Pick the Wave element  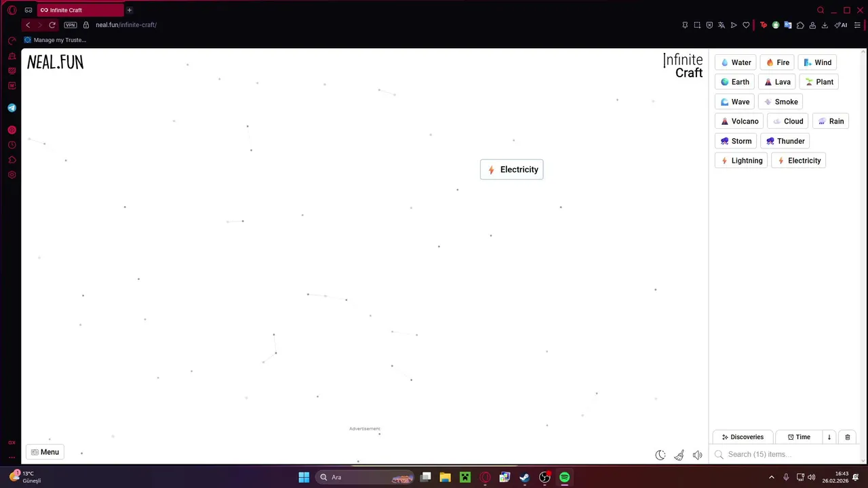pos(734,102)
